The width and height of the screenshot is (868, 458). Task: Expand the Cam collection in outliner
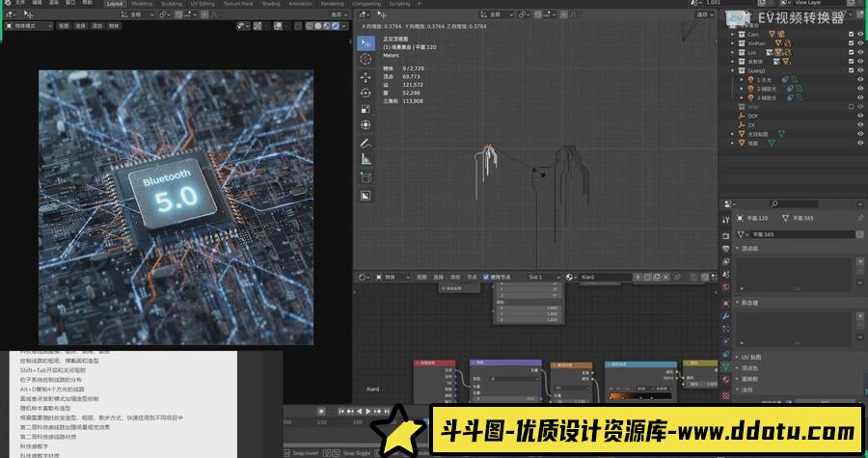pyautogui.click(x=733, y=35)
